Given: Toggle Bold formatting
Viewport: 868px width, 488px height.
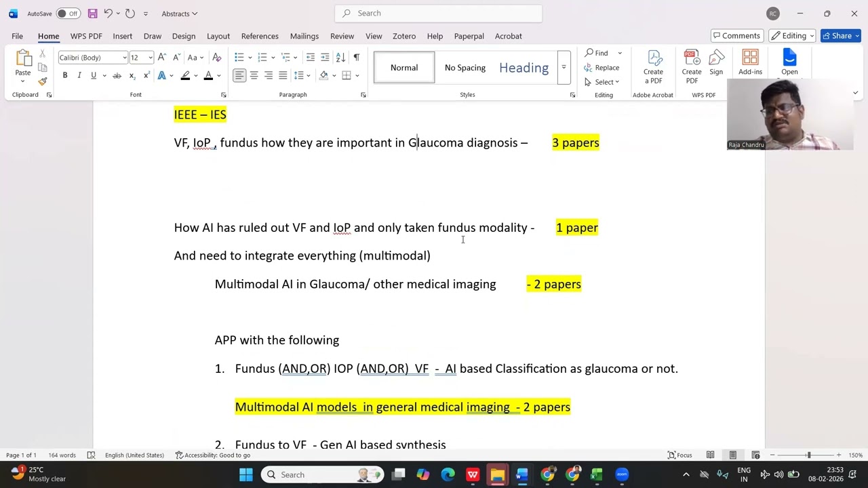Looking at the screenshot, I should (x=65, y=75).
